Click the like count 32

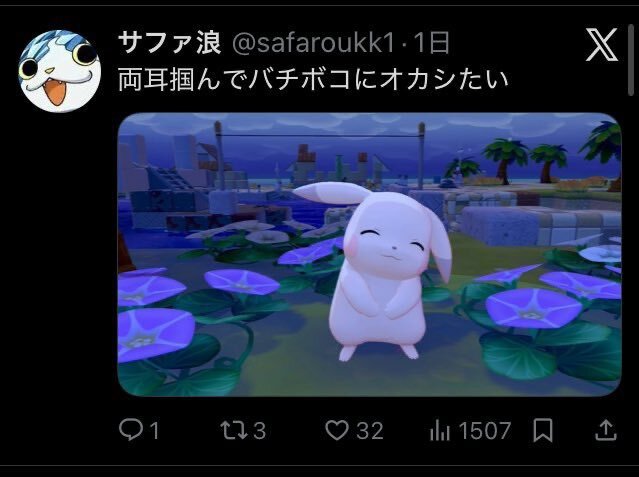point(370,431)
